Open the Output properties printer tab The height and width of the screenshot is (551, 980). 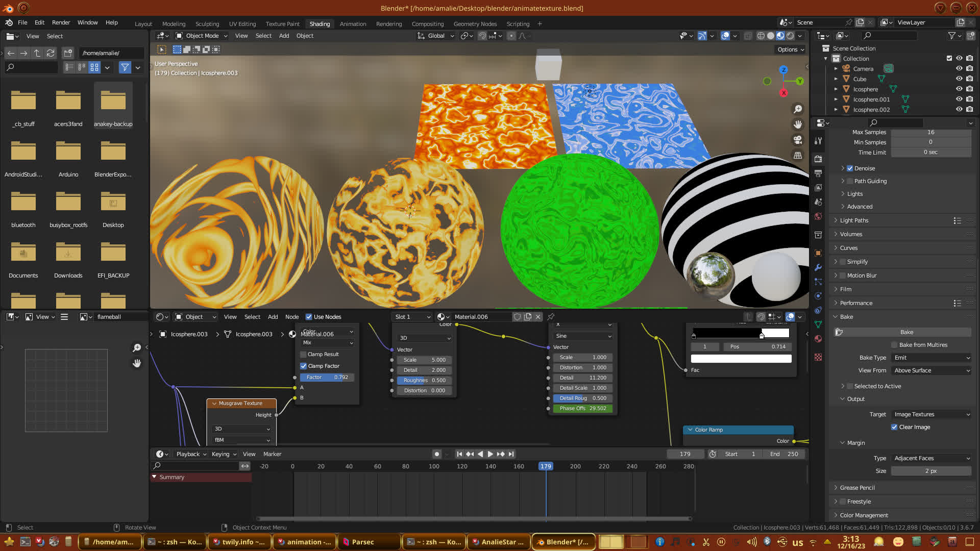click(818, 173)
